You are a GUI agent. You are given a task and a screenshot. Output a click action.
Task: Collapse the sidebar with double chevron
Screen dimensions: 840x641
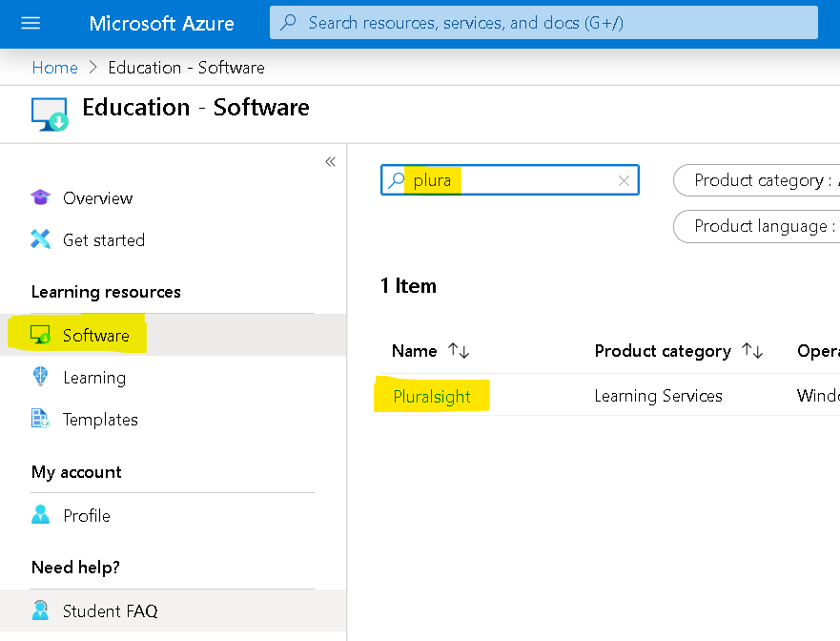(330, 161)
